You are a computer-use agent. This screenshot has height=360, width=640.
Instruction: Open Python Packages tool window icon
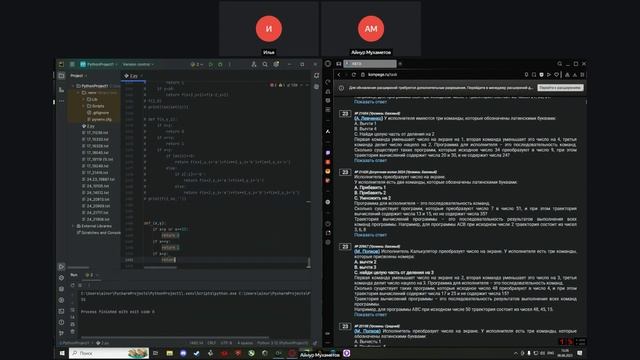[x=61, y=289]
